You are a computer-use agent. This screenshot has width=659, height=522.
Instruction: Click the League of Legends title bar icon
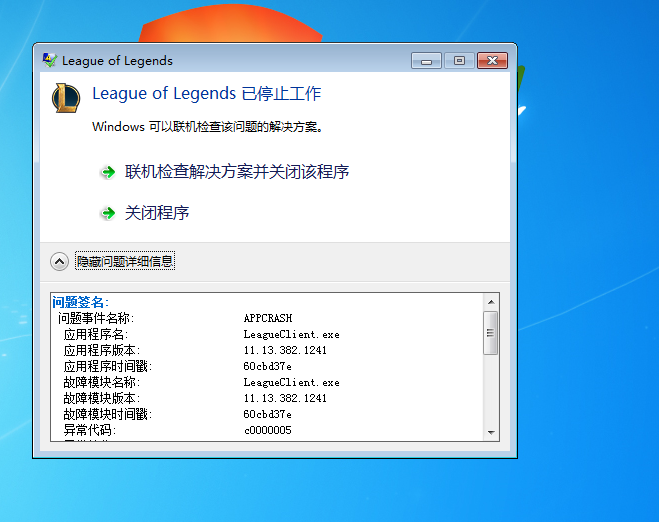click(x=50, y=60)
